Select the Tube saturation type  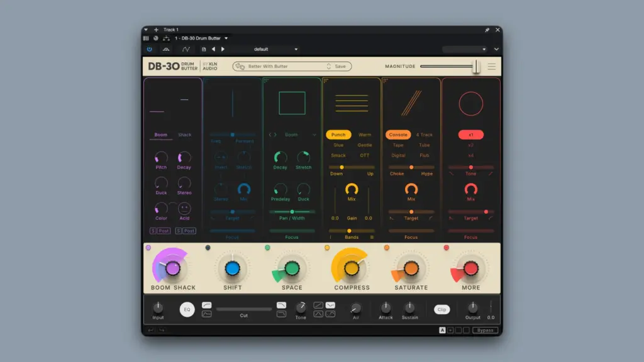(x=425, y=145)
